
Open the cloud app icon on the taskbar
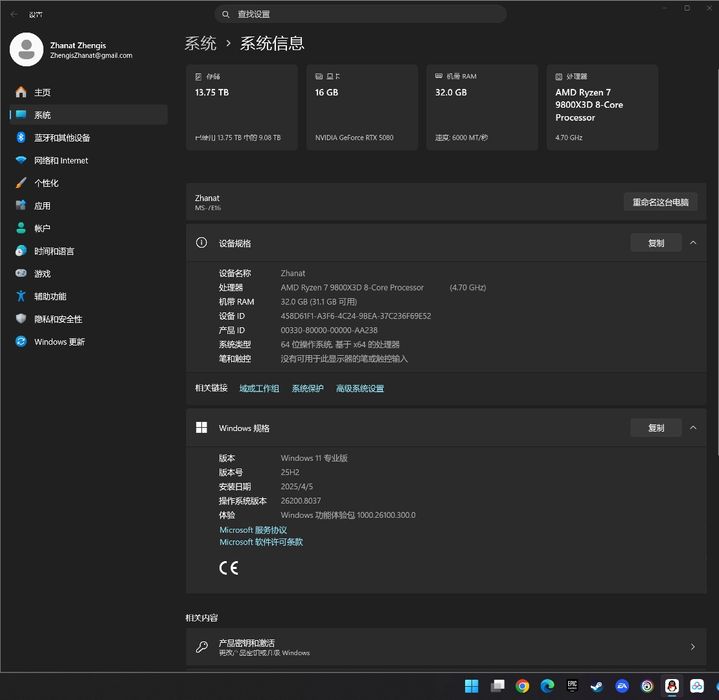tap(697, 686)
